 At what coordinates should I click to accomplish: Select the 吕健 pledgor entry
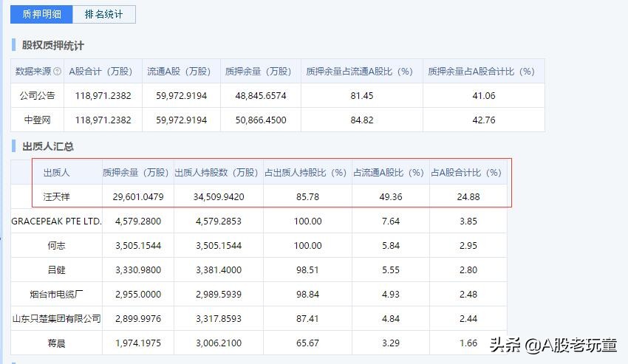tap(56, 269)
